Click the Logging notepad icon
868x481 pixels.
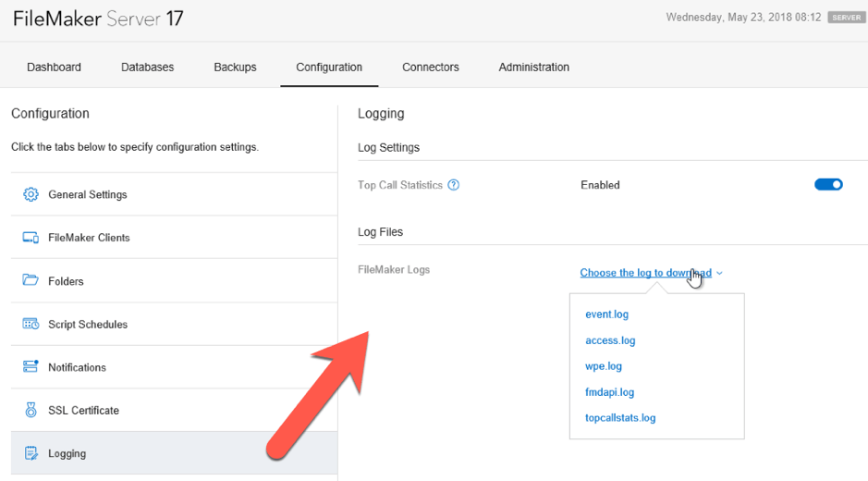[x=31, y=453]
